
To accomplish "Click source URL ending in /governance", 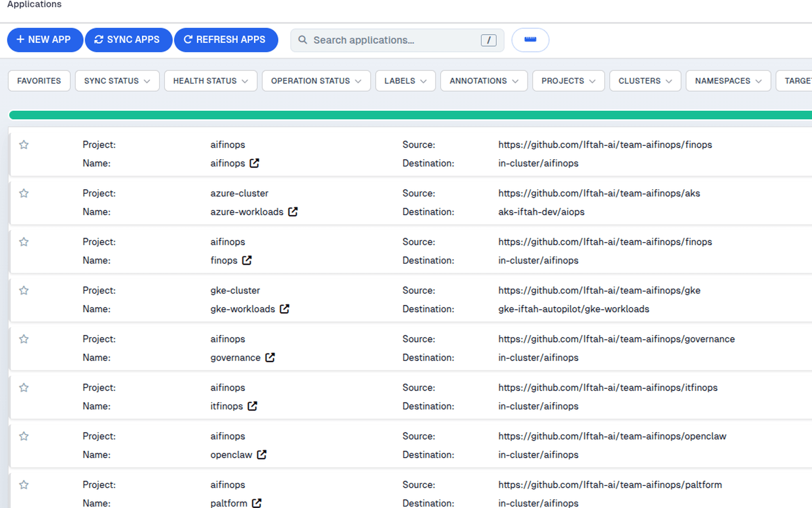I will point(616,339).
